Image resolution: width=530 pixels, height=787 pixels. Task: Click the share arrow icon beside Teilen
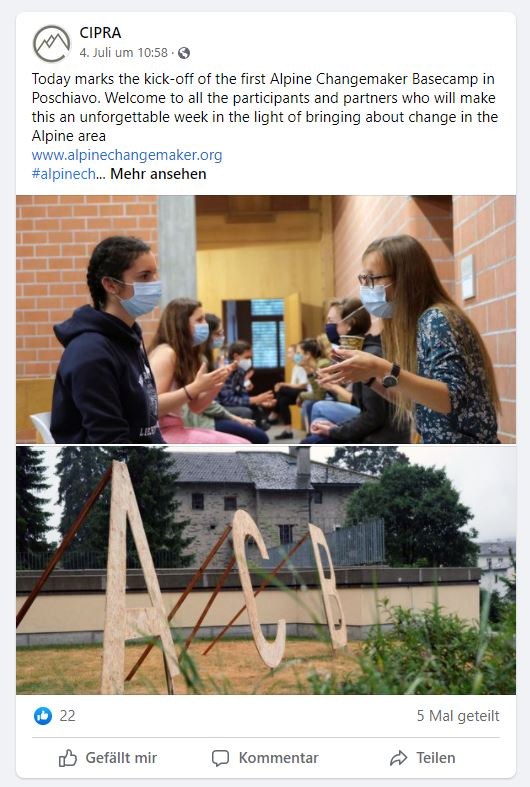(399, 758)
